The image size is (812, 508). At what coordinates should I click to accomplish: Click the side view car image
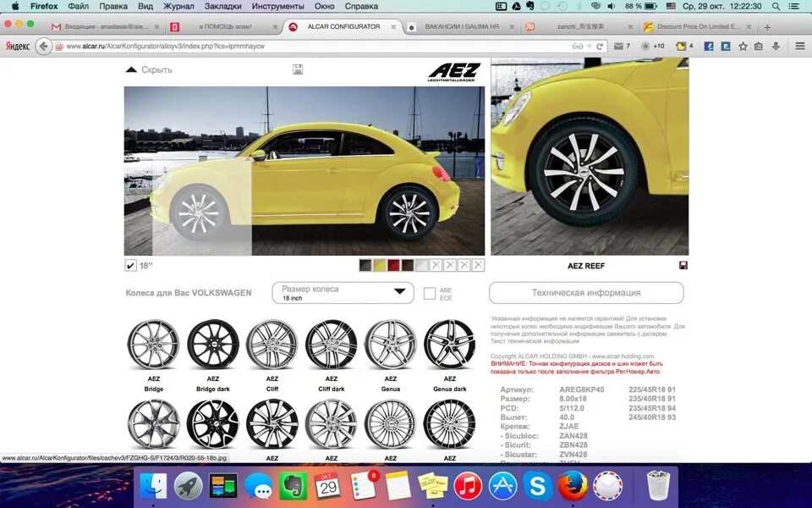[304, 170]
